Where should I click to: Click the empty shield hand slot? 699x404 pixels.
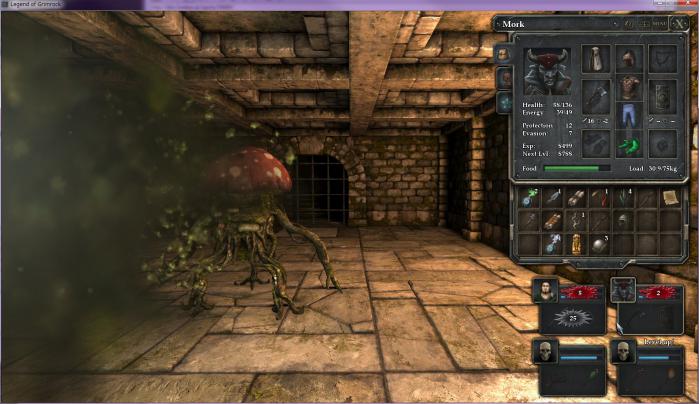coord(662,96)
